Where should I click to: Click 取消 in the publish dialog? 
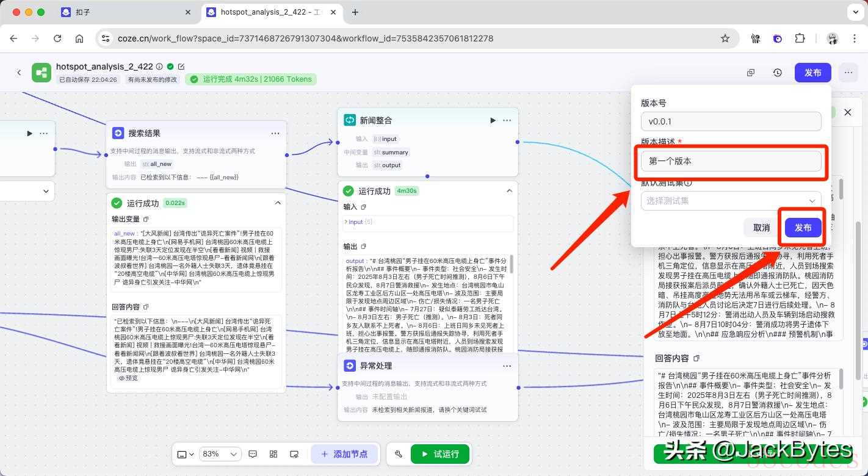(x=761, y=228)
